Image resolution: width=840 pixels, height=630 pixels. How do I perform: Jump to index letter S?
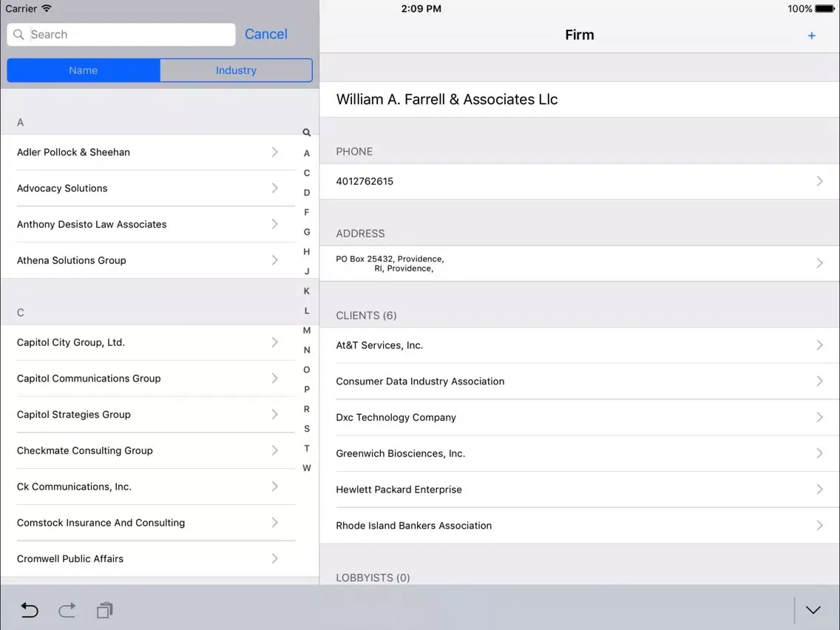(306, 429)
